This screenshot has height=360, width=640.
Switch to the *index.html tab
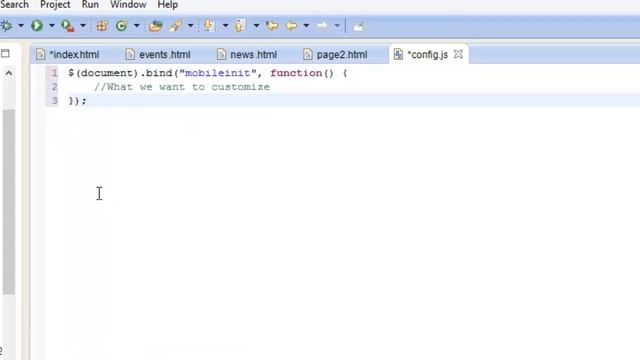[68, 55]
